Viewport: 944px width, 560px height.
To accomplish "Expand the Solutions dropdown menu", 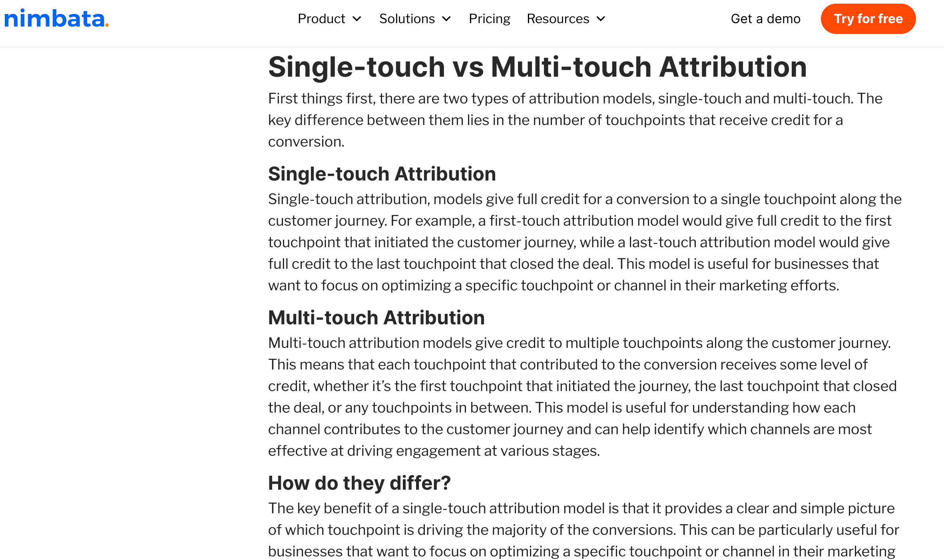I will [x=413, y=19].
